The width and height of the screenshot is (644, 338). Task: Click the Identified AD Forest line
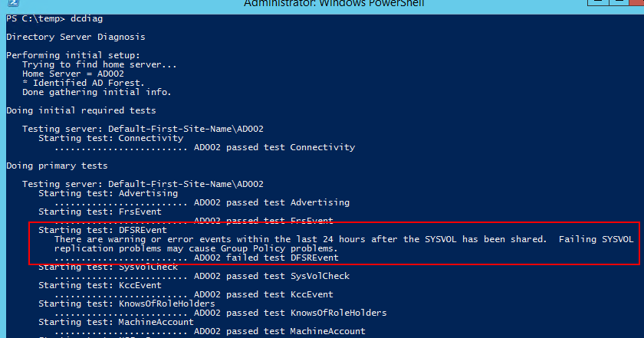pos(84,83)
